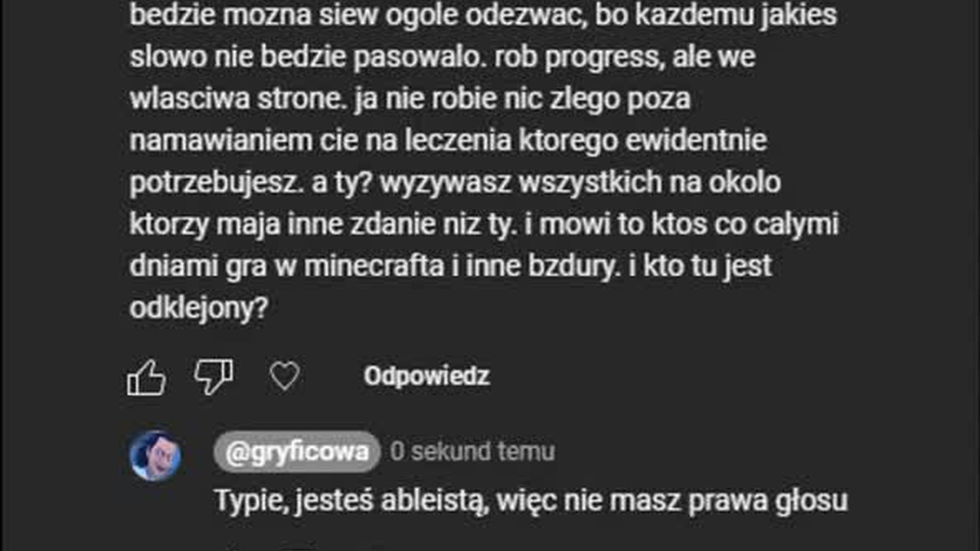Click the line starting "namawianiem cie"
This screenshot has height=551, width=980.
(448, 142)
